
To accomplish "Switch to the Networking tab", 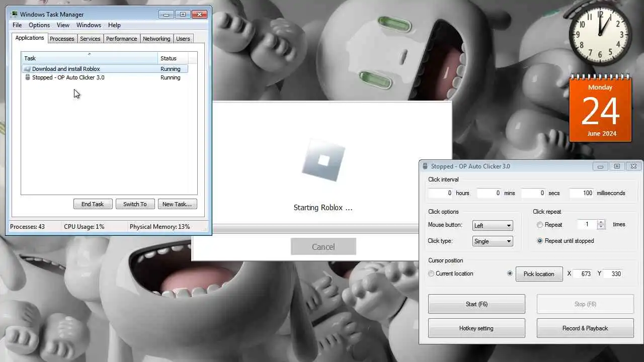I will [156, 39].
